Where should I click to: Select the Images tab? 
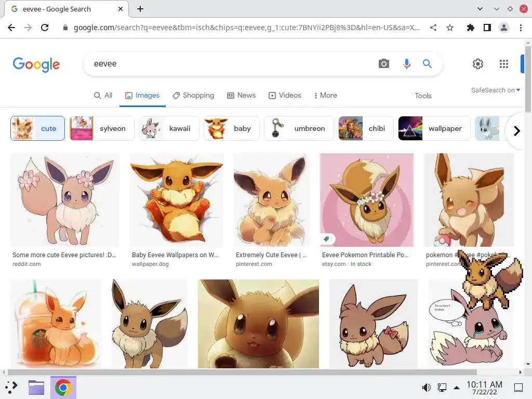tap(142, 96)
